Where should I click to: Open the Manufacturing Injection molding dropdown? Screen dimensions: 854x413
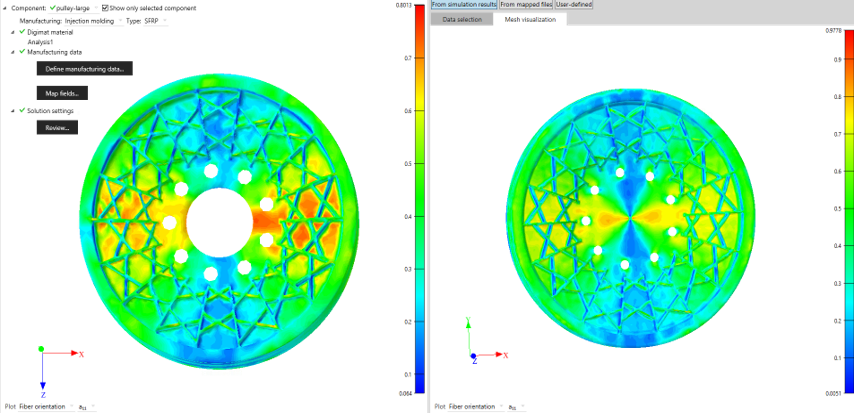94,21
